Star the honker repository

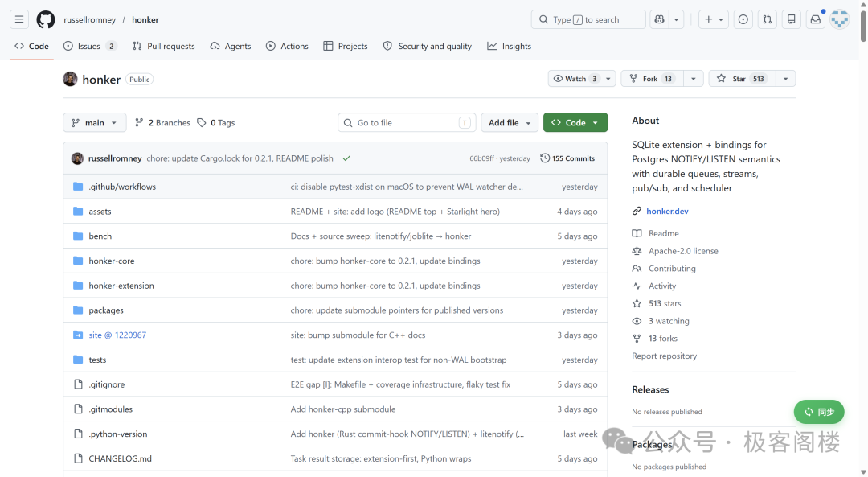point(742,79)
